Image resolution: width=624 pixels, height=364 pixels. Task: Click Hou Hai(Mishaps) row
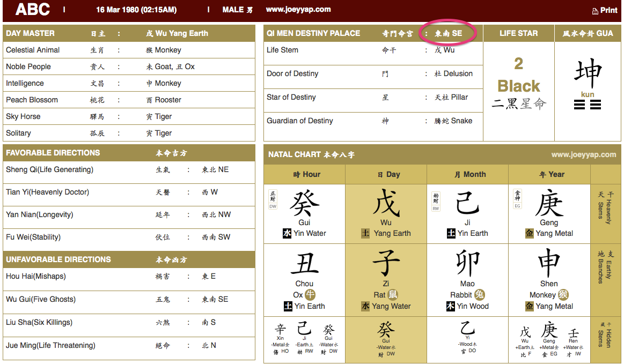(x=129, y=279)
